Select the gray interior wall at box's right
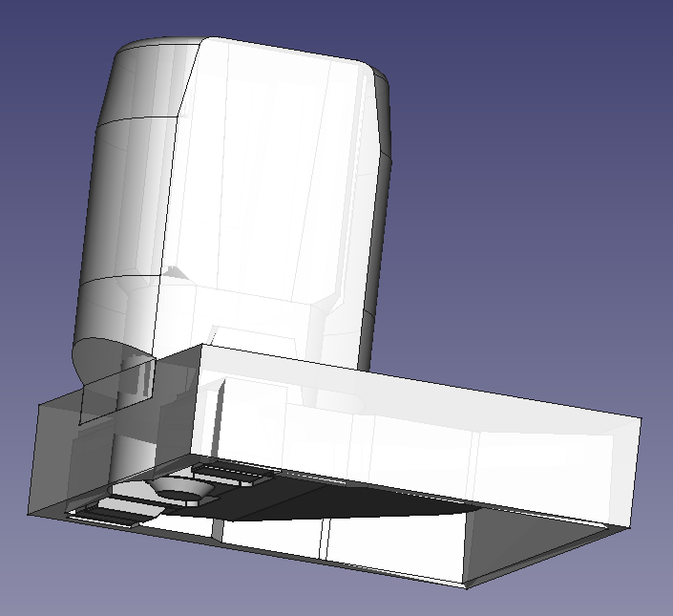The height and width of the screenshot is (616, 673). [535, 544]
